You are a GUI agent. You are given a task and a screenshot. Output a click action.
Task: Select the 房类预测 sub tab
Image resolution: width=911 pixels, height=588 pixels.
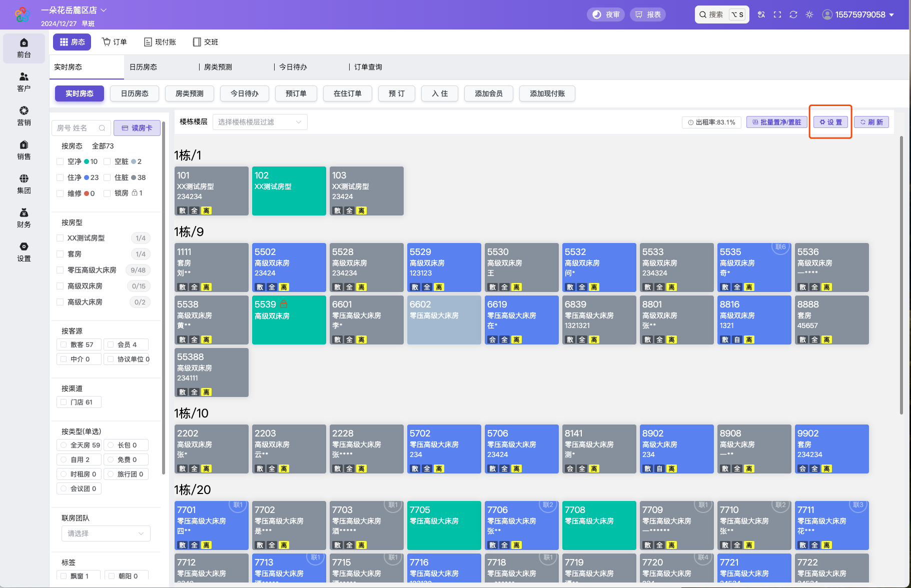click(x=218, y=67)
